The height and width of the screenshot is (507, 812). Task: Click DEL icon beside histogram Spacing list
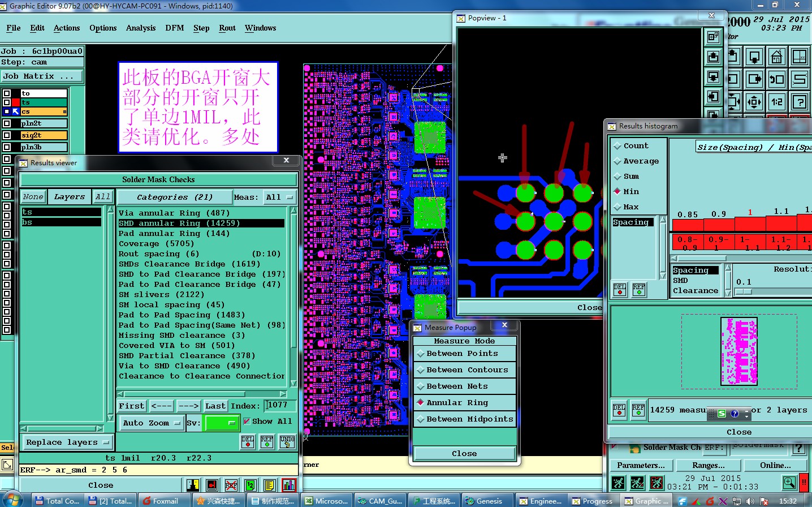pyautogui.click(x=620, y=290)
